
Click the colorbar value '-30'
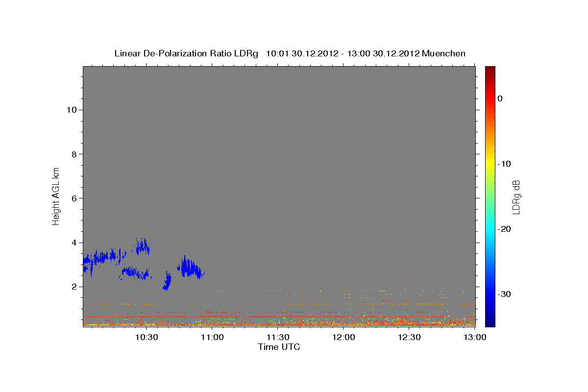click(505, 294)
